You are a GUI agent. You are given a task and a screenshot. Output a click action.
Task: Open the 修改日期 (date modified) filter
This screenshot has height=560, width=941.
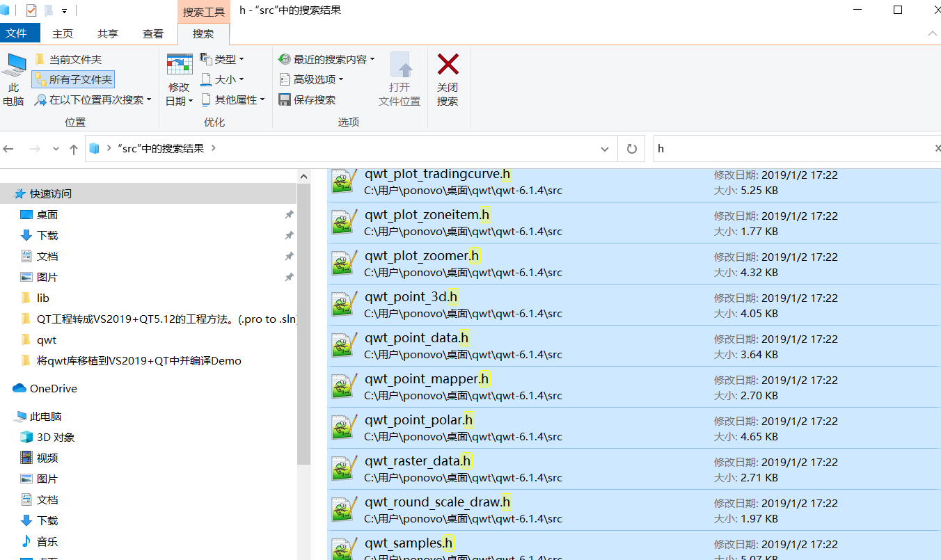(x=179, y=77)
